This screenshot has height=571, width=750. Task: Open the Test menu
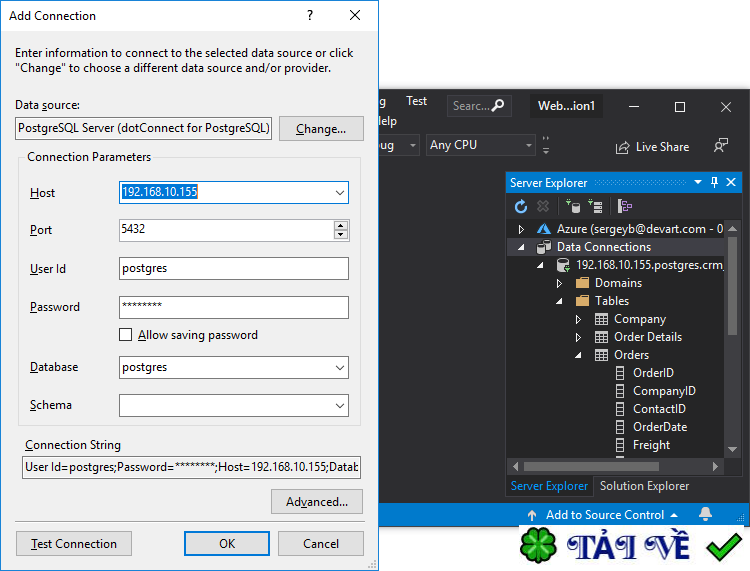416,101
